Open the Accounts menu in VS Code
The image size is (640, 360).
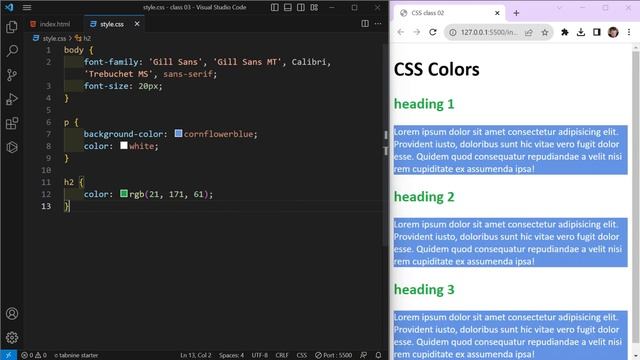(x=12, y=313)
